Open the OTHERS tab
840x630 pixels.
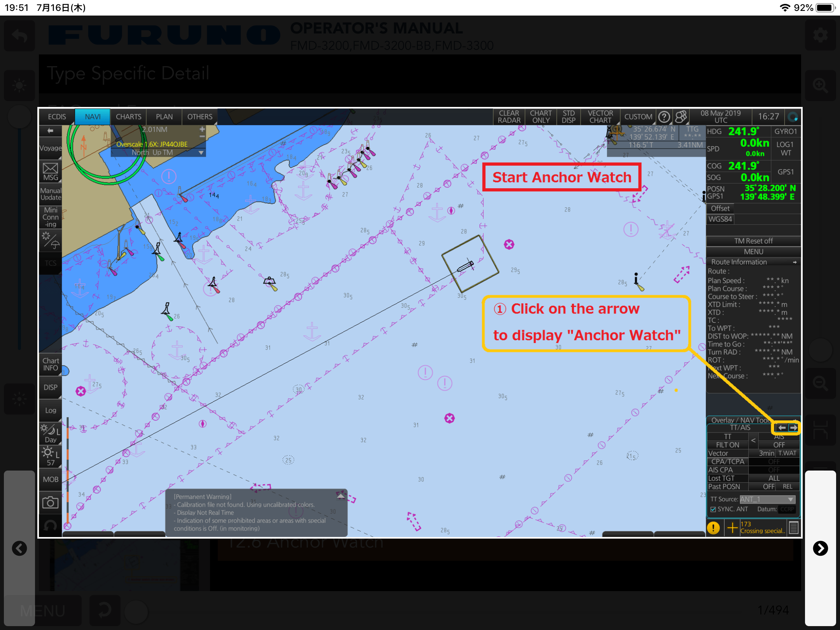click(200, 117)
